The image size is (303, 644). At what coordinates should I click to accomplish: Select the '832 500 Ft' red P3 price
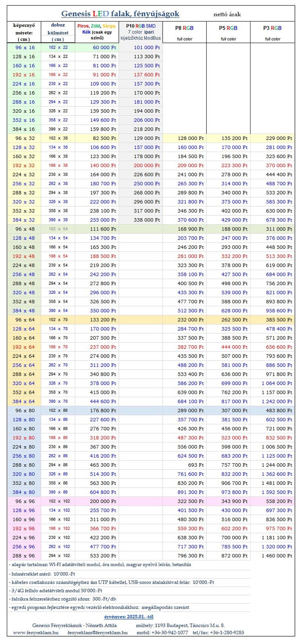click(x=272, y=438)
